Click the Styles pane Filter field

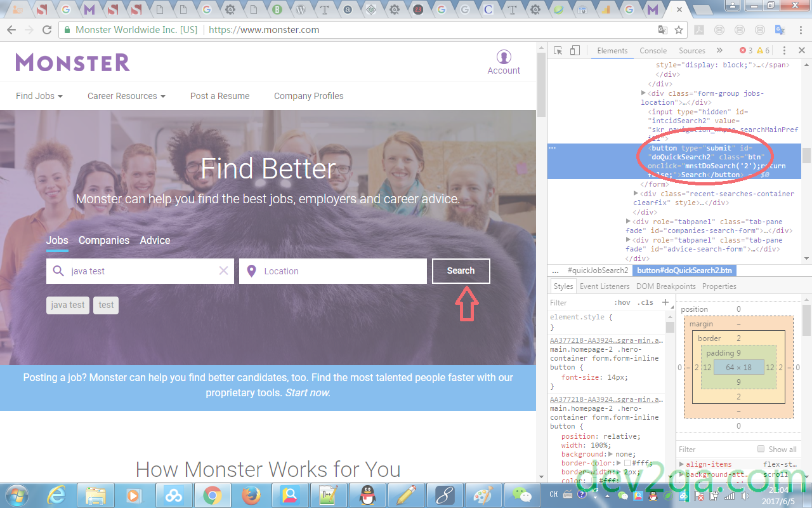point(580,302)
